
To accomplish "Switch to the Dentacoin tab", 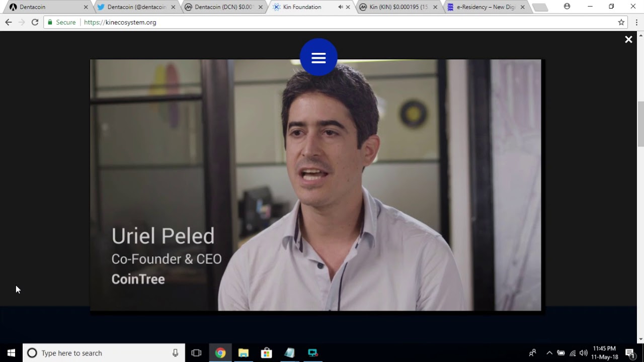I will point(48,7).
